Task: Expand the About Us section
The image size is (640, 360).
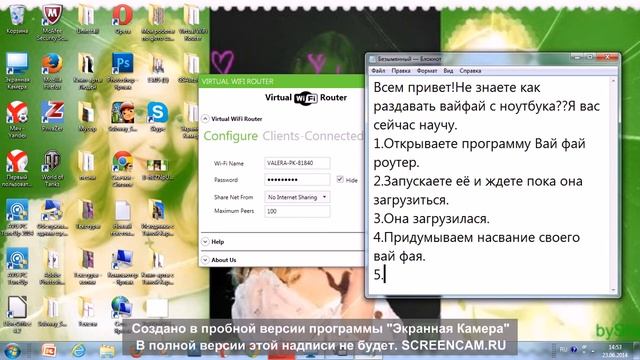Action: point(205,260)
